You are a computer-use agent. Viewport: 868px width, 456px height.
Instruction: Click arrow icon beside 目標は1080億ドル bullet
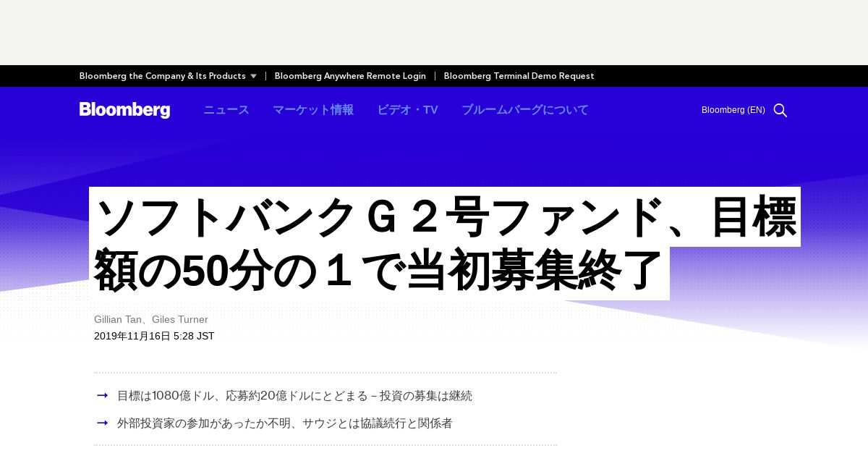[103, 395]
